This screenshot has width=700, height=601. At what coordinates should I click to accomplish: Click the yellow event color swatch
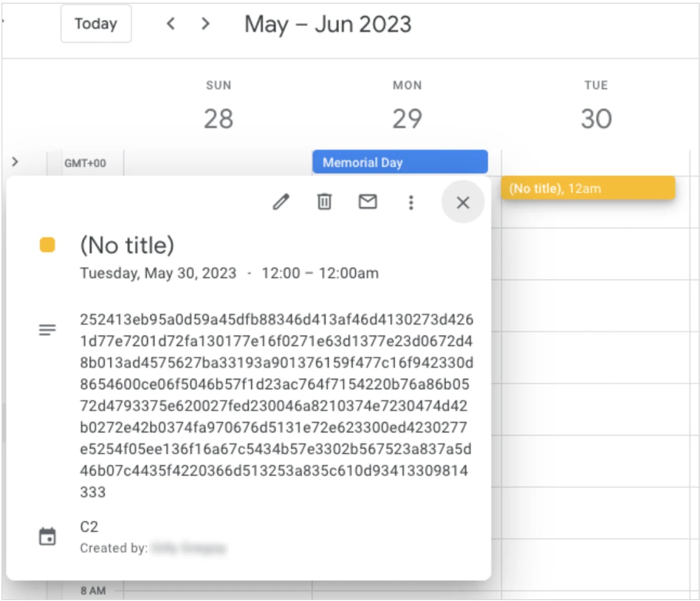[47, 245]
